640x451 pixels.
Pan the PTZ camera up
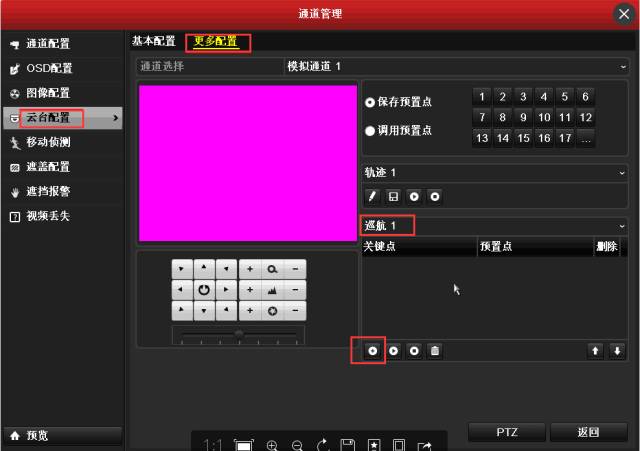(x=204, y=269)
